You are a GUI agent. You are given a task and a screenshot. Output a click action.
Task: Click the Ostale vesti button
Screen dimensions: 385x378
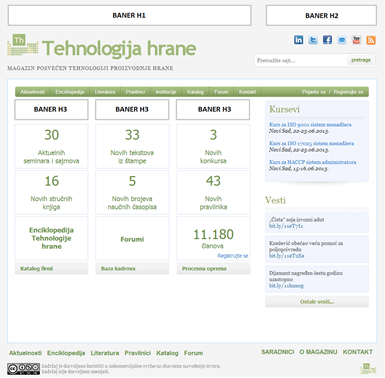tap(317, 302)
